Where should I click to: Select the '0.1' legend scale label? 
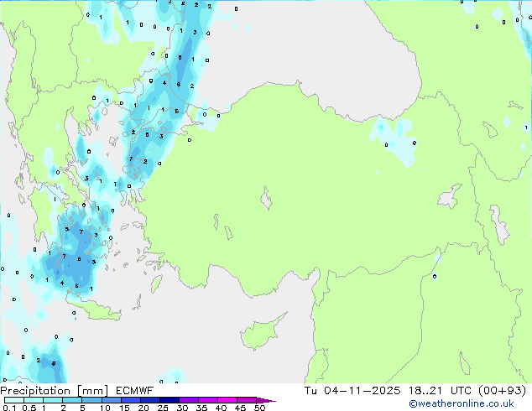pos(9,408)
